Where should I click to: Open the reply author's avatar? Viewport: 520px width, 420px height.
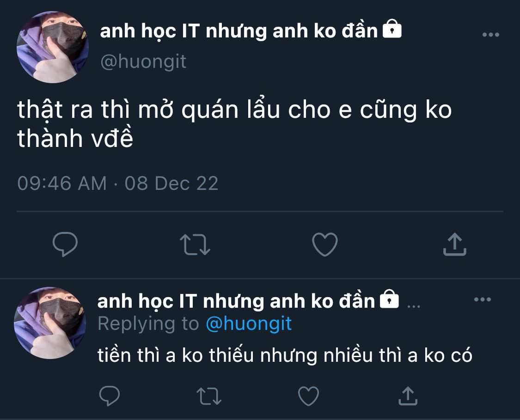pos(50,323)
